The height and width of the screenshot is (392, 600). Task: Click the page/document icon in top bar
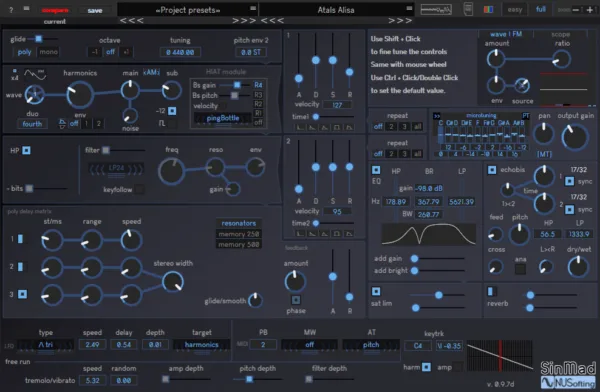468,9
